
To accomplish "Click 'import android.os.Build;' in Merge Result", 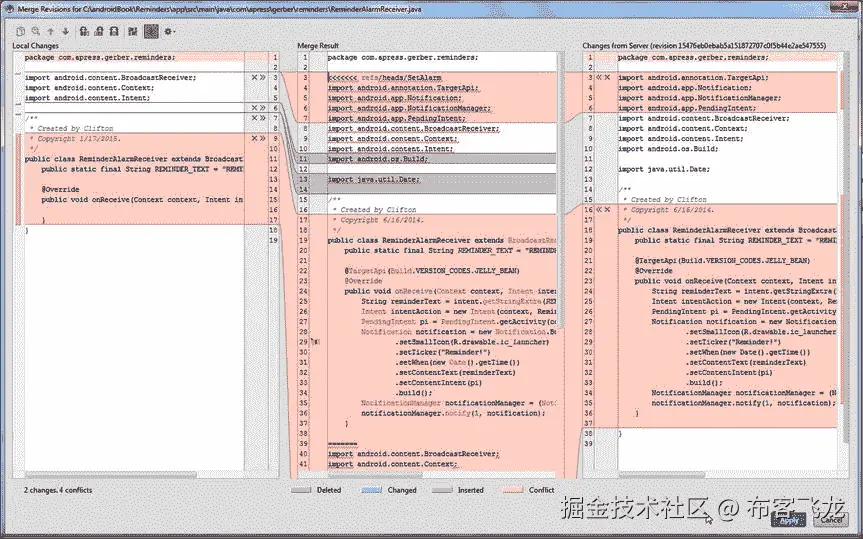I will 378,159.
